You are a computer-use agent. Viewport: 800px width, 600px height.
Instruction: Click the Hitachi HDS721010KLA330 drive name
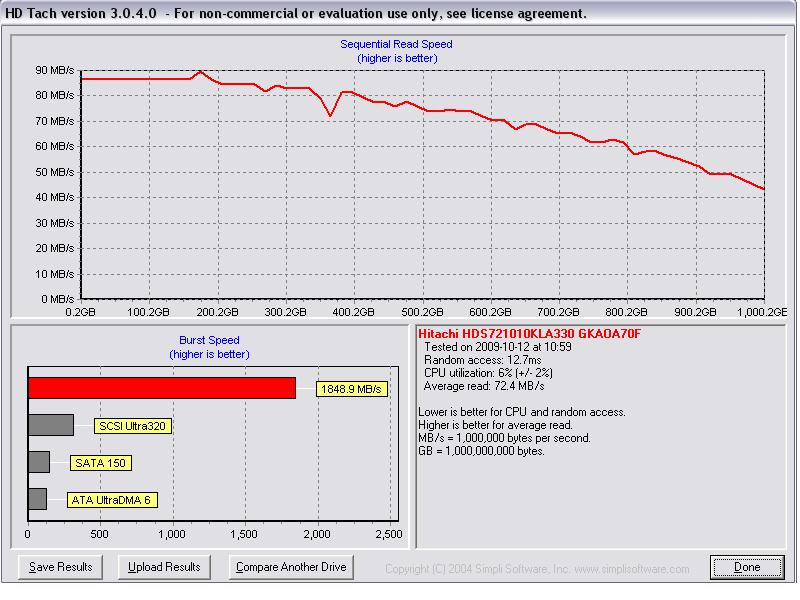point(529,334)
